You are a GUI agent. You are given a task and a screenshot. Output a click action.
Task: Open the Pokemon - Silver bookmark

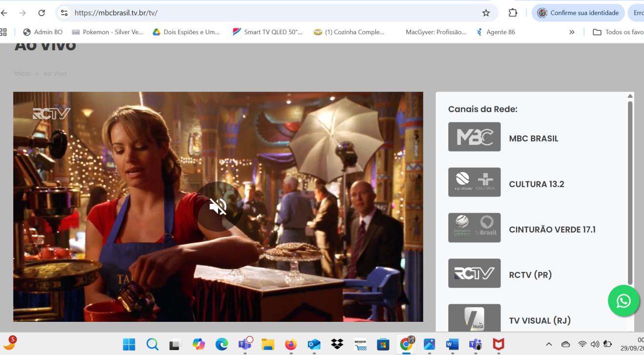pyautogui.click(x=107, y=32)
